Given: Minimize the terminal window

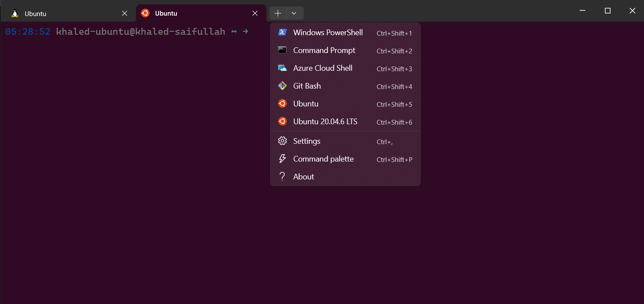Looking at the screenshot, I should pyautogui.click(x=583, y=11).
